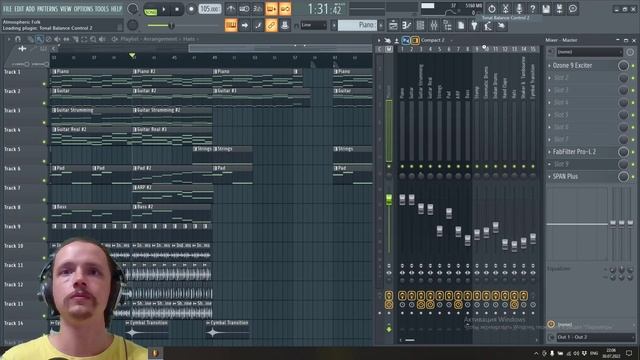Open the TOOLS menu

click(102, 9)
